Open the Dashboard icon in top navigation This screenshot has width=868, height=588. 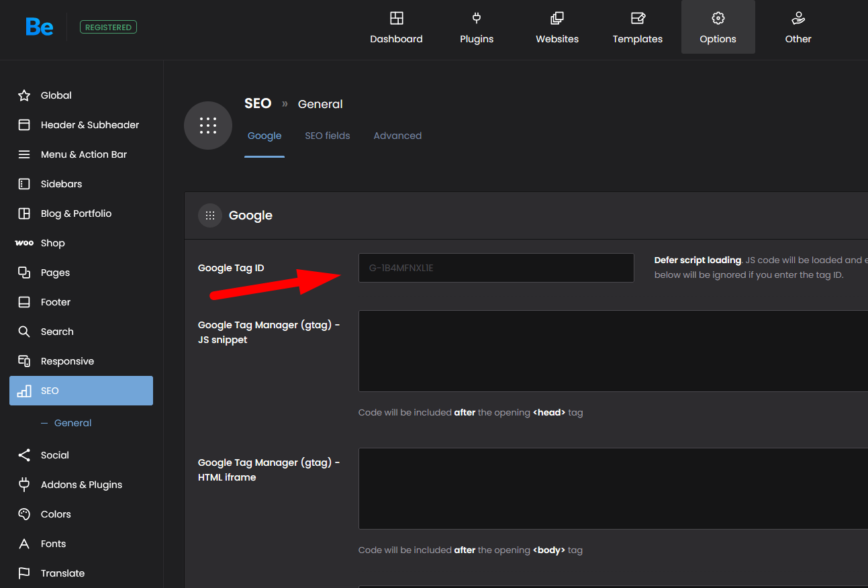(396, 18)
